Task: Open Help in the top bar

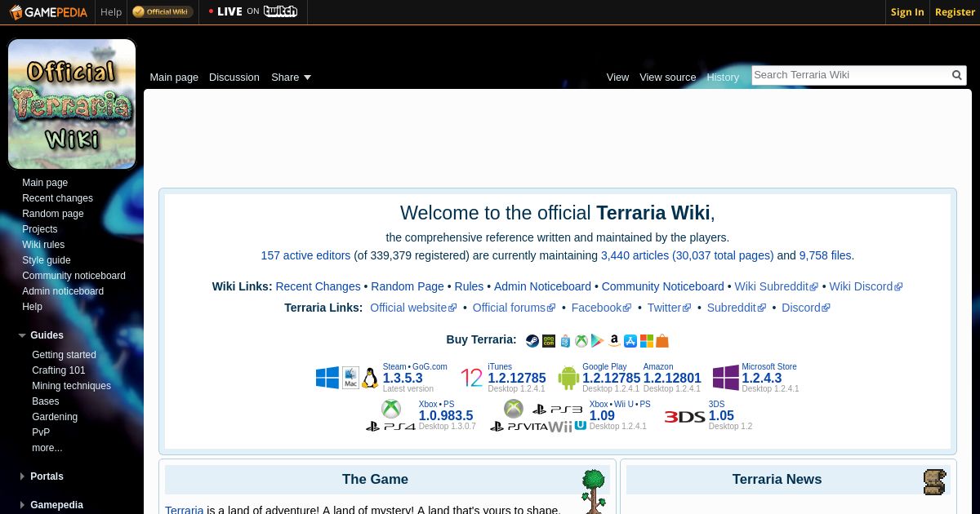Action: [x=111, y=11]
